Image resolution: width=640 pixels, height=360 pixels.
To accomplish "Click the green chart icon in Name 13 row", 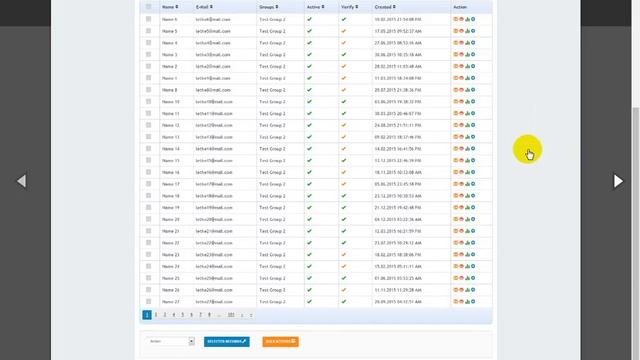I will pyautogui.click(x=467, y=137).
